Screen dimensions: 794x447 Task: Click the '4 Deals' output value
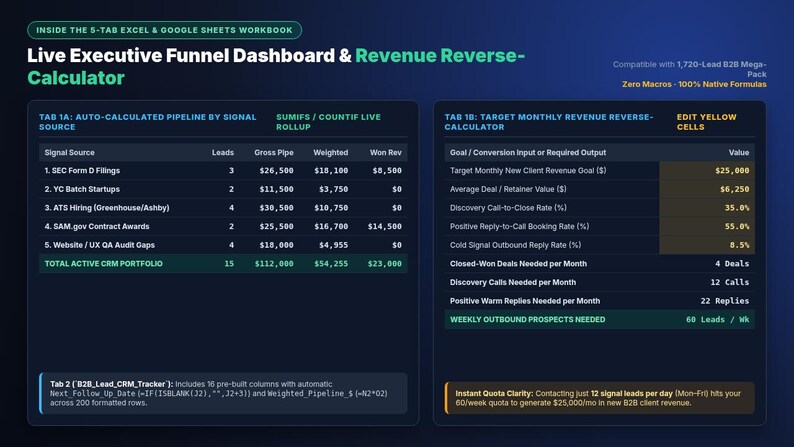732,264
